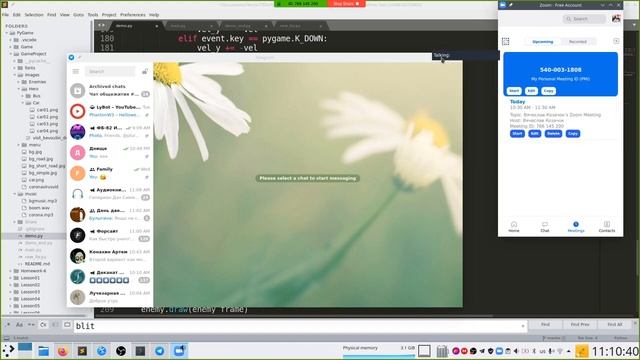Expand the Game folder in sidebar
The height and width of the screenshot is (360, 640).
(11, 47)
